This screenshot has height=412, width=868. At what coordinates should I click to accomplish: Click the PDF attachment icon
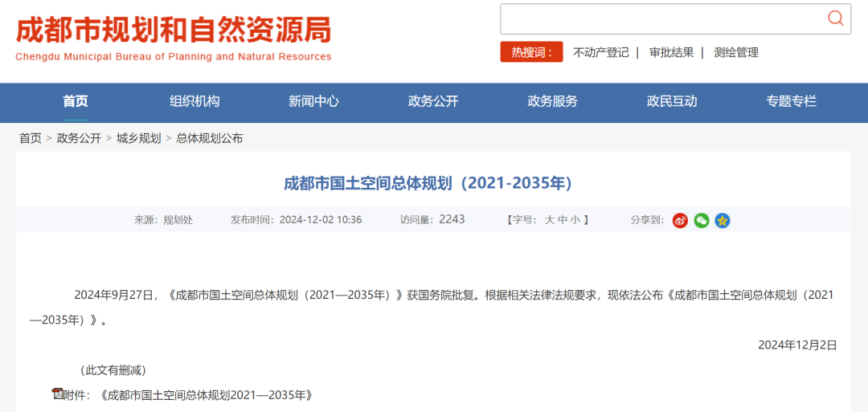[x=58, y=394]
